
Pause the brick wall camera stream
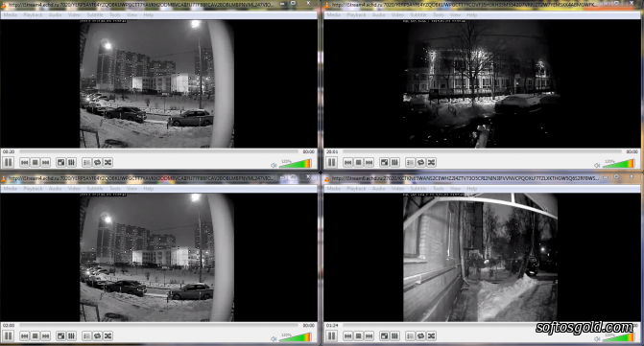tap(331, 336)
